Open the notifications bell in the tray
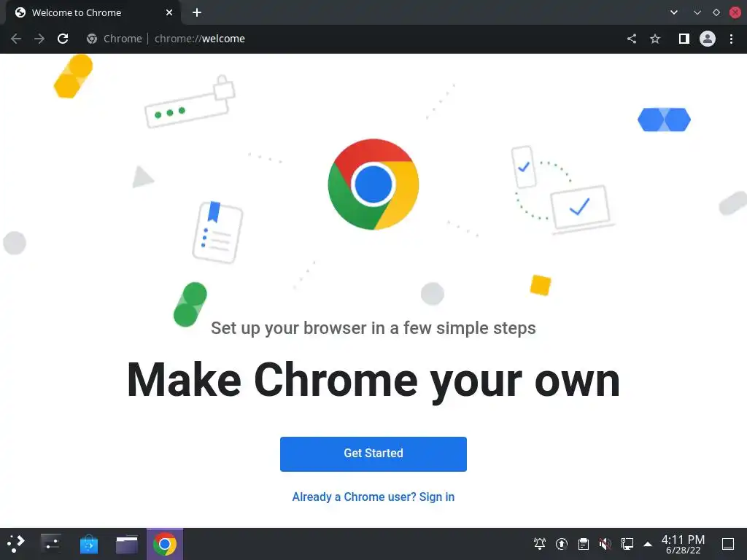This screenshot has width=747, height=560. [x=540, y=544]
